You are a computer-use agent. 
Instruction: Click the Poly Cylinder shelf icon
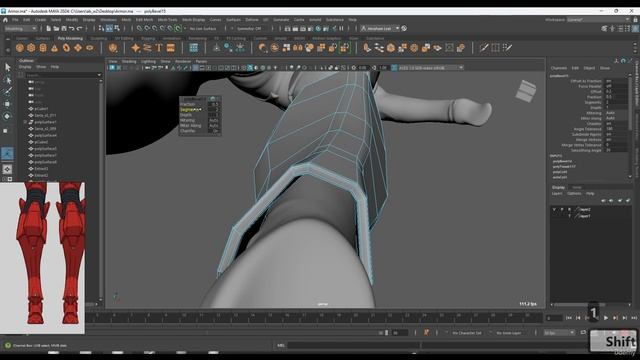tap(43, 48)
